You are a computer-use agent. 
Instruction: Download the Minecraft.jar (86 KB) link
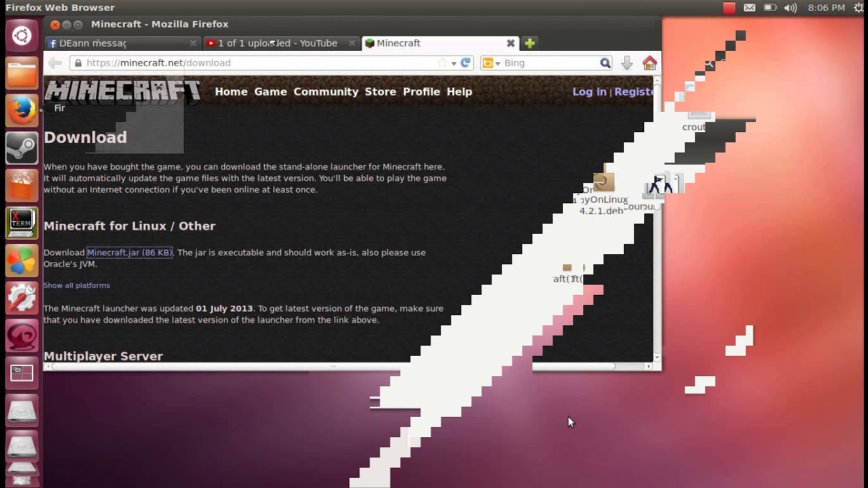tap(130, 253)
